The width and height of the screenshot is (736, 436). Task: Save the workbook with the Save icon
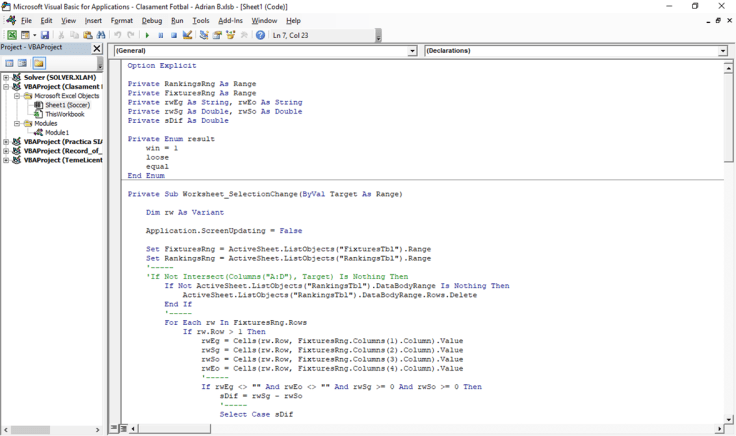[x=45, y=35]
